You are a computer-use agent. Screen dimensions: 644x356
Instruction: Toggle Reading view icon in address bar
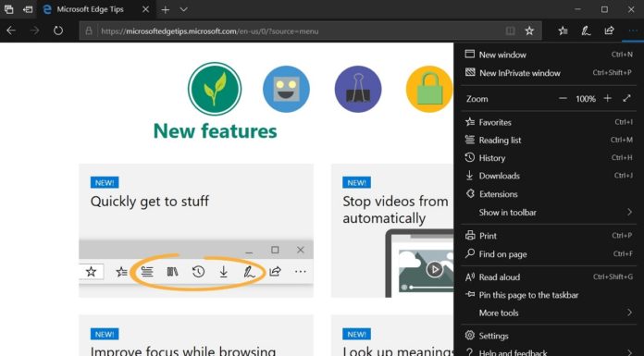pos(511,31)
